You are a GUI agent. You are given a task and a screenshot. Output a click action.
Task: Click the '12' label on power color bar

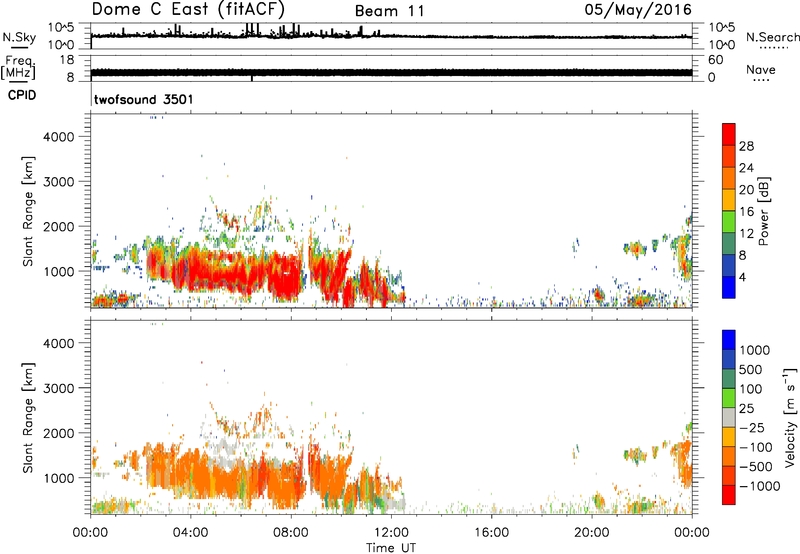(x=746, y=234)
